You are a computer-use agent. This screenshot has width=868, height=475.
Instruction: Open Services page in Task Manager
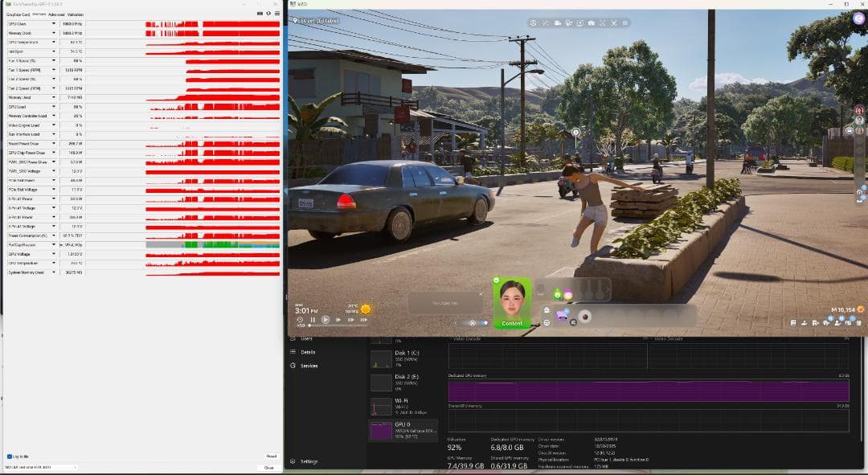(309, 366)
